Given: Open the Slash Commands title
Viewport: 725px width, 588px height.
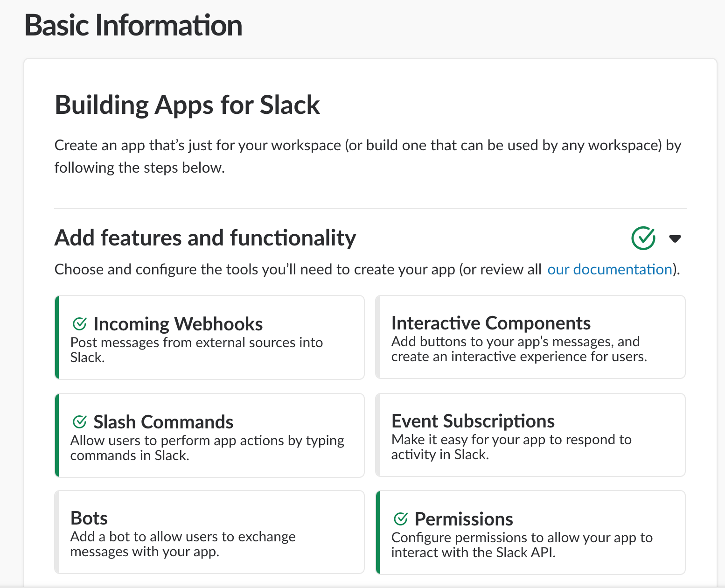Looking at the screenshot, I should [163, 422].
